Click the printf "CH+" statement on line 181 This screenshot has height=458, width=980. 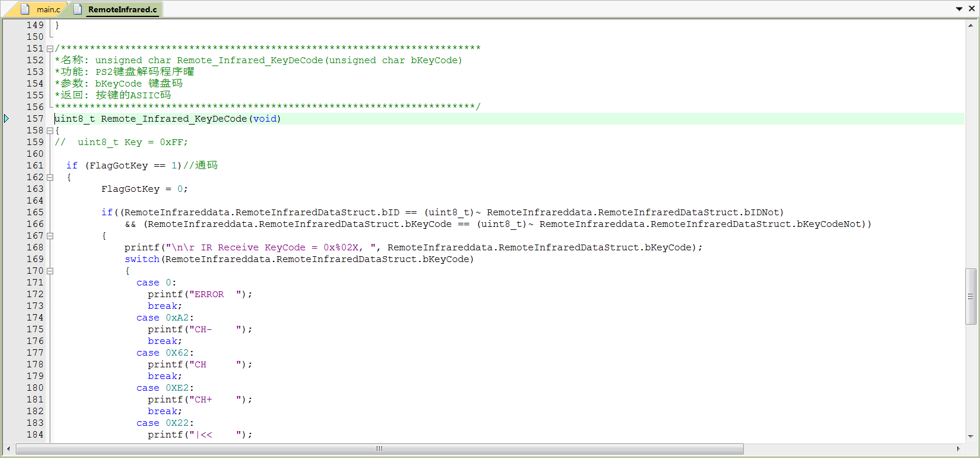coord(200,400)
